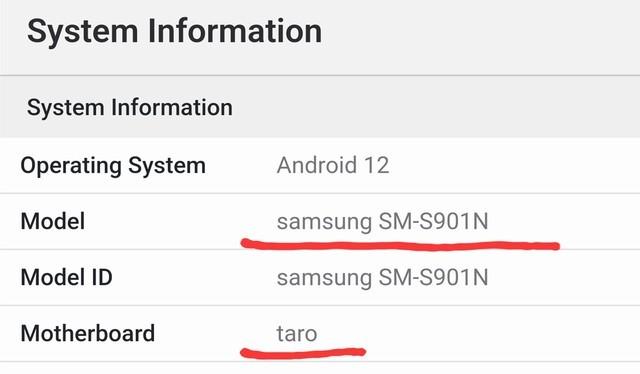Select the taro motherboard value

297,334
